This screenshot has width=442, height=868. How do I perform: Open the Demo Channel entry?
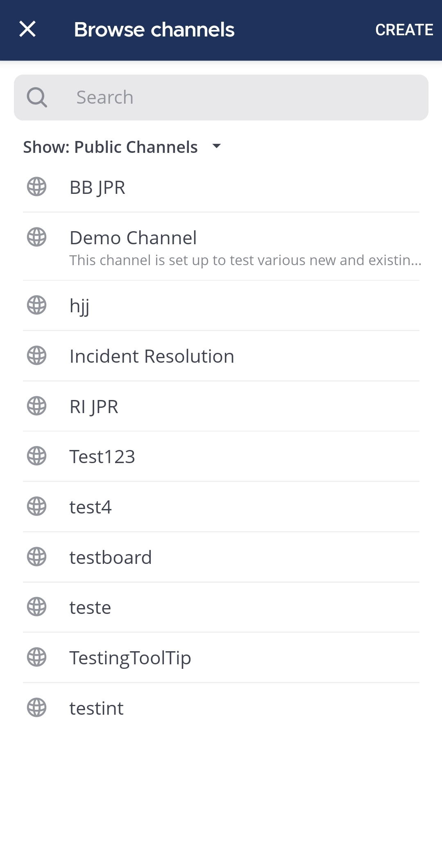tap(133, 238)
